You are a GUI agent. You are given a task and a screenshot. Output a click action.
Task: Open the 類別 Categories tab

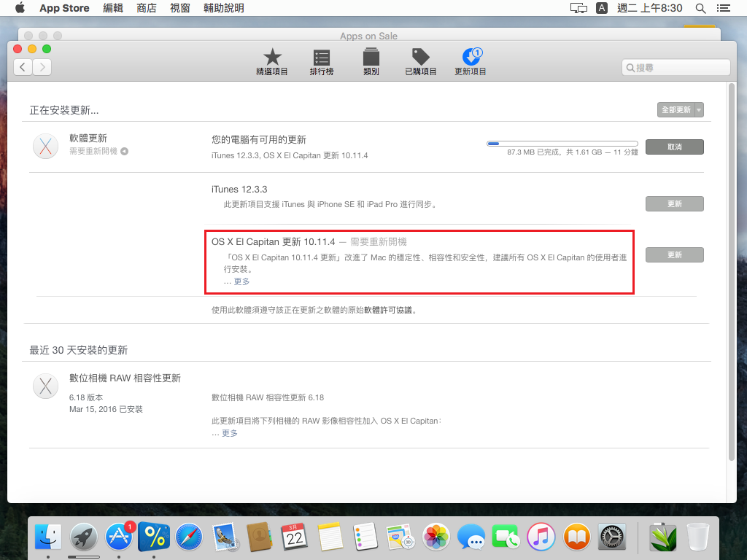coord(371,62)
